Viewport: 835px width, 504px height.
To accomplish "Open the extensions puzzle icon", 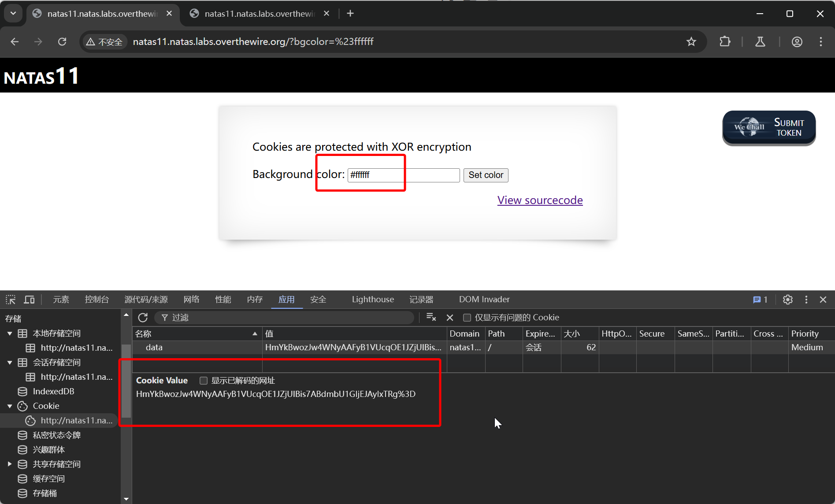I will point(724,41).
